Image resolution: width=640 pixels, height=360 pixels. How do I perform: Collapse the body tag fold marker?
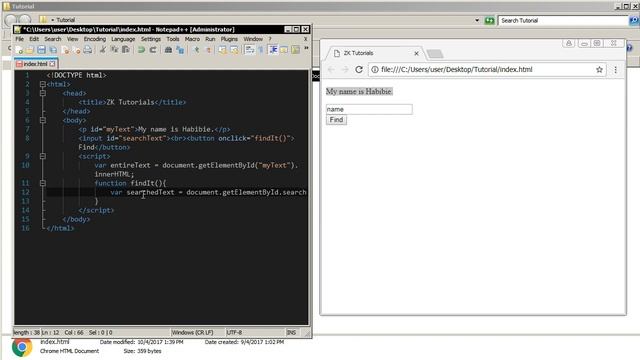[42, 120]
